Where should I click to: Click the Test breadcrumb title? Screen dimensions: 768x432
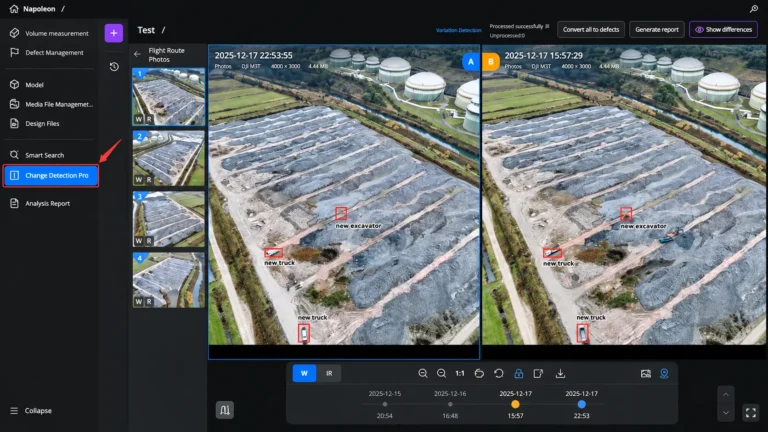(x=146, y=30)
